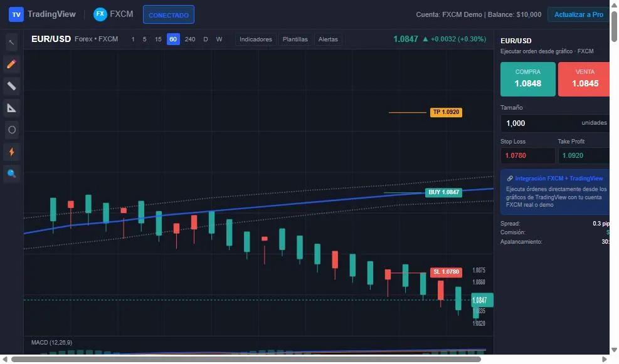Click the Forex • FXCM label

[97, 39]
